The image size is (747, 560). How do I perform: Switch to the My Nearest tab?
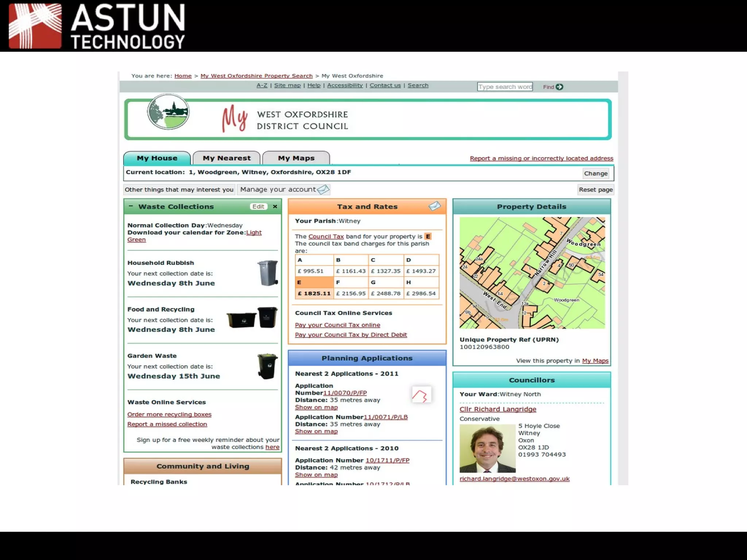(x=227, y=158)
